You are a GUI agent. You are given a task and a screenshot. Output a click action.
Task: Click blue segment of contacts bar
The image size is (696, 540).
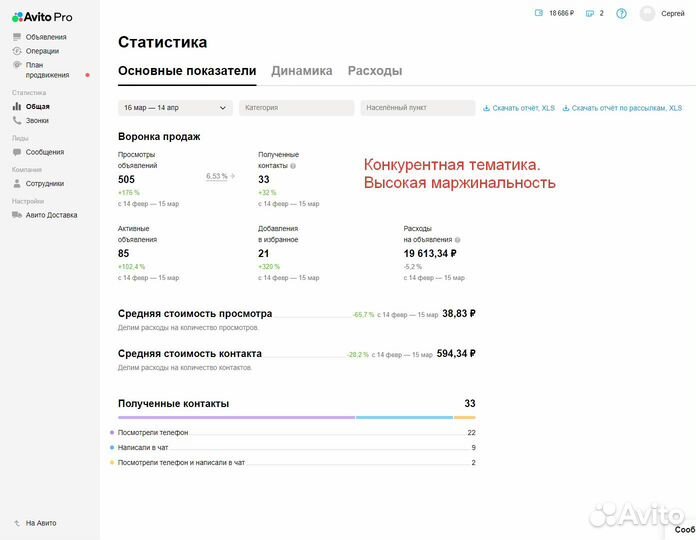tap(404, 418)
